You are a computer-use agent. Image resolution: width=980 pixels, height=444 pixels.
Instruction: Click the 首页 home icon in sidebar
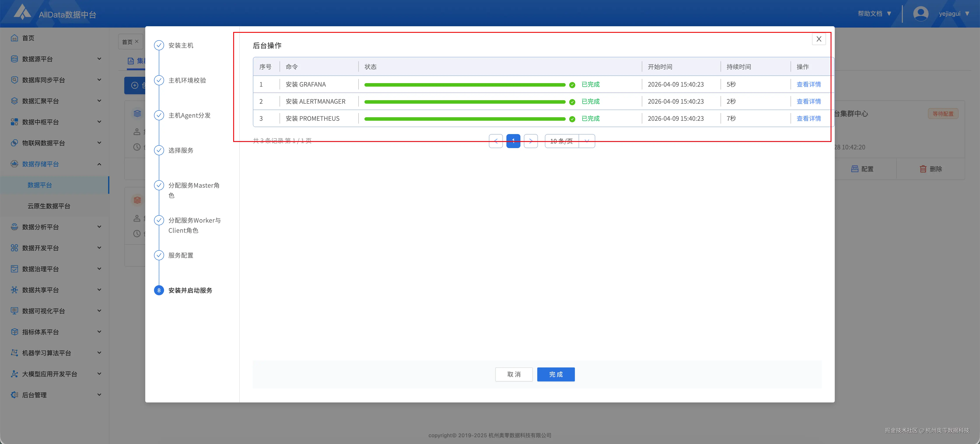pos(14,38)
